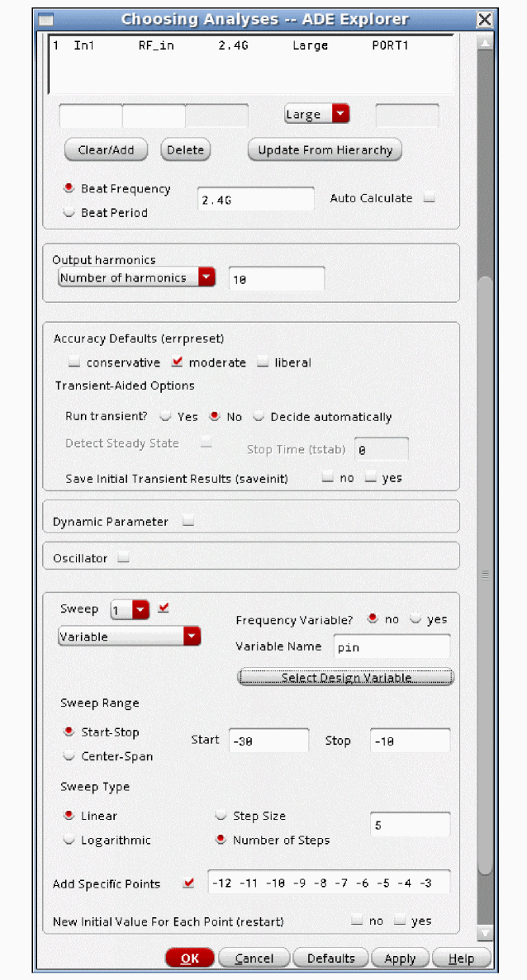Check the conservative accuracy checkbox
The image size is (527, 980).
click(x=74, y=362)
